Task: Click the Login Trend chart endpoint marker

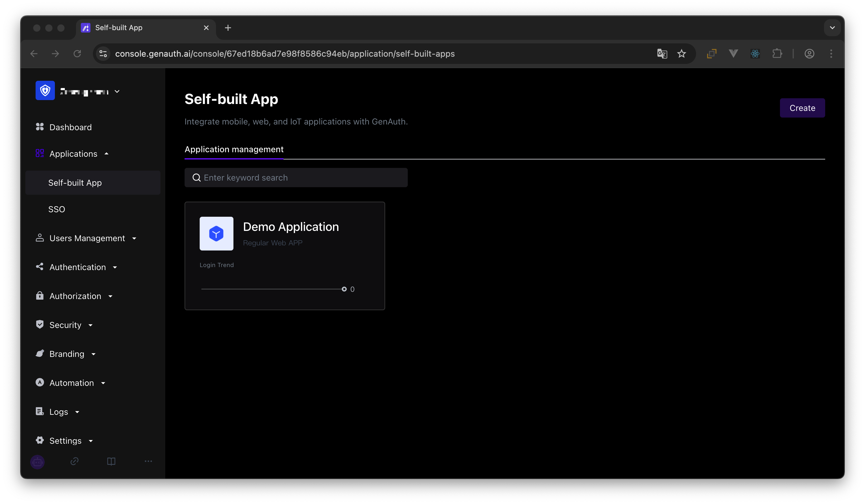Action: (x=344, y=289)
